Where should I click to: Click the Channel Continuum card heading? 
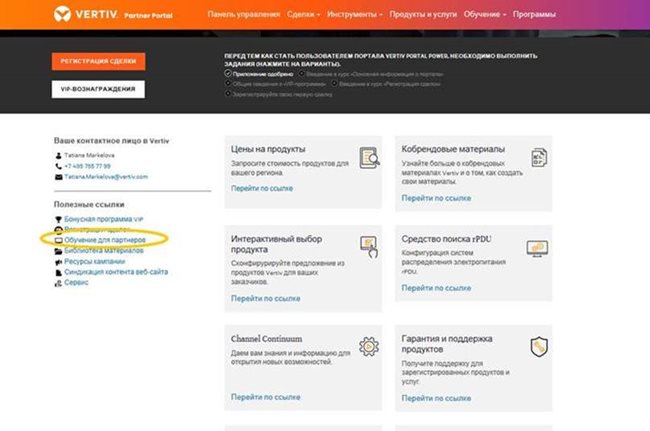pyautogui.click(x=267, y=339)
